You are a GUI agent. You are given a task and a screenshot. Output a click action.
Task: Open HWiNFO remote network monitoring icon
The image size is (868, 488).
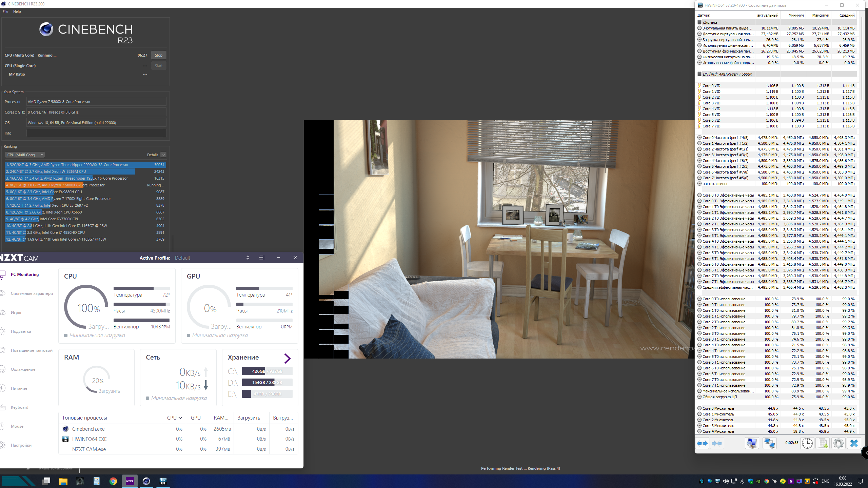tap(769, 443)
